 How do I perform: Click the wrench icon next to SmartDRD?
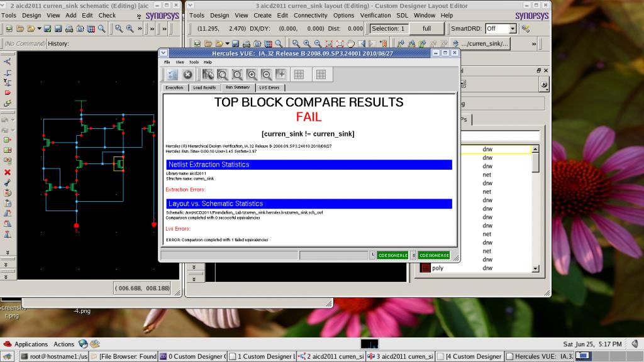(x=526, y=28)
